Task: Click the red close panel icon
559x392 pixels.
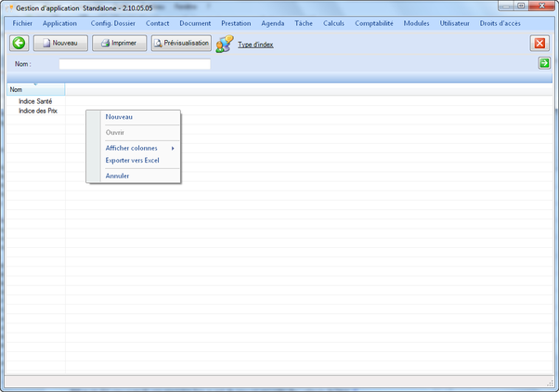Action: [x=539, y=44]
